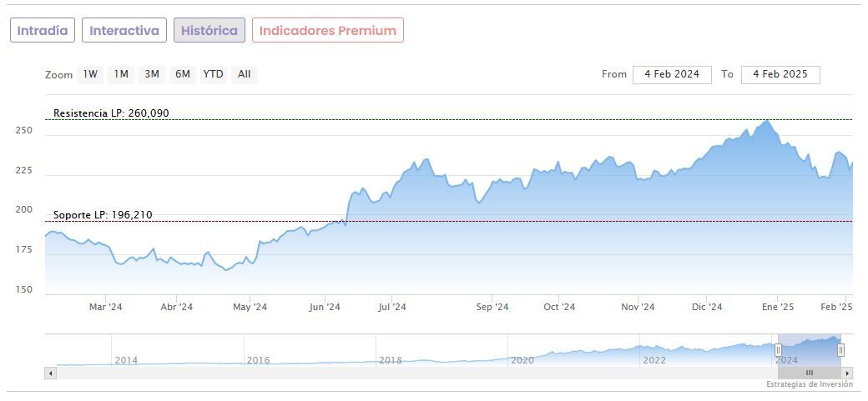Click the navigator right range handle
The height and width of the screenshot is (401, 868).
tap(840, 350)
